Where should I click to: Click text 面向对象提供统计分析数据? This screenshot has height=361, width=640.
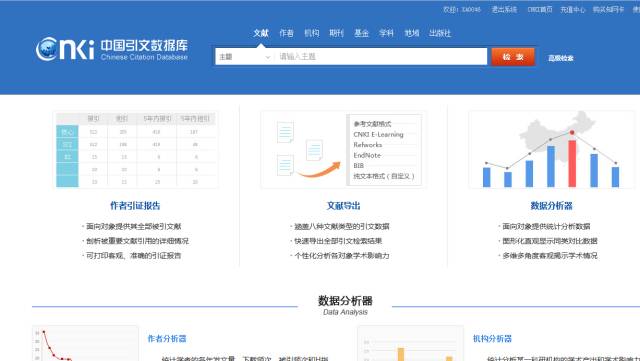coord(546,226)
